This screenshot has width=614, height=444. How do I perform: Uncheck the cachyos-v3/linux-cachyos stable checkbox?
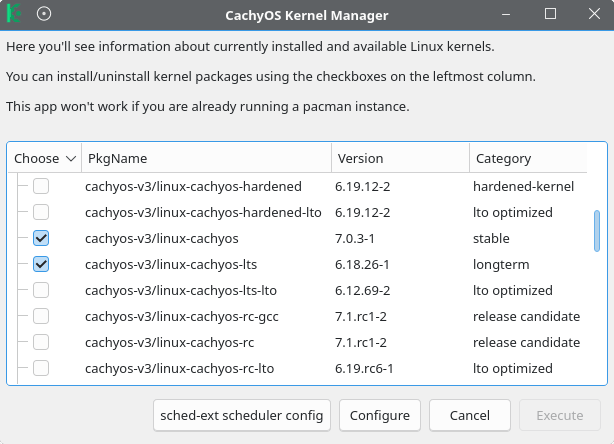pos(41,238)
